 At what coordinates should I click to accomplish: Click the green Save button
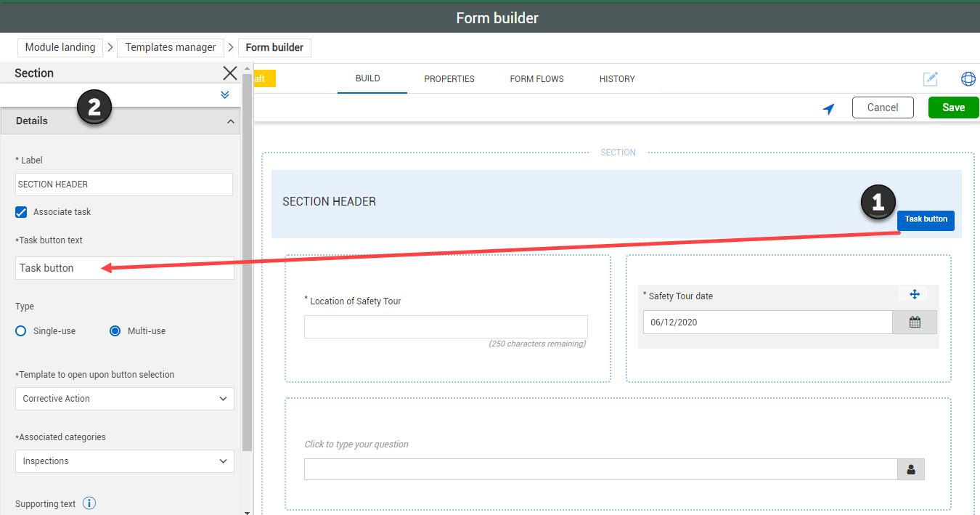[953, 108]
